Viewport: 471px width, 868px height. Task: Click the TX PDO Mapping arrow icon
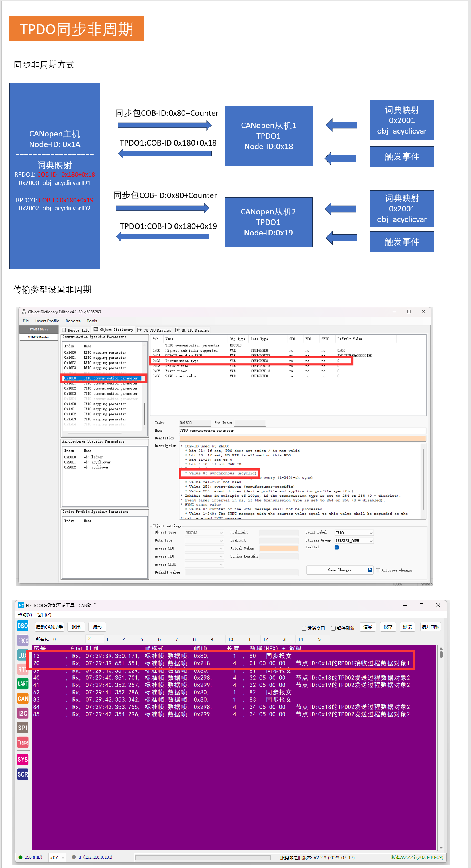tap(140, 330)
